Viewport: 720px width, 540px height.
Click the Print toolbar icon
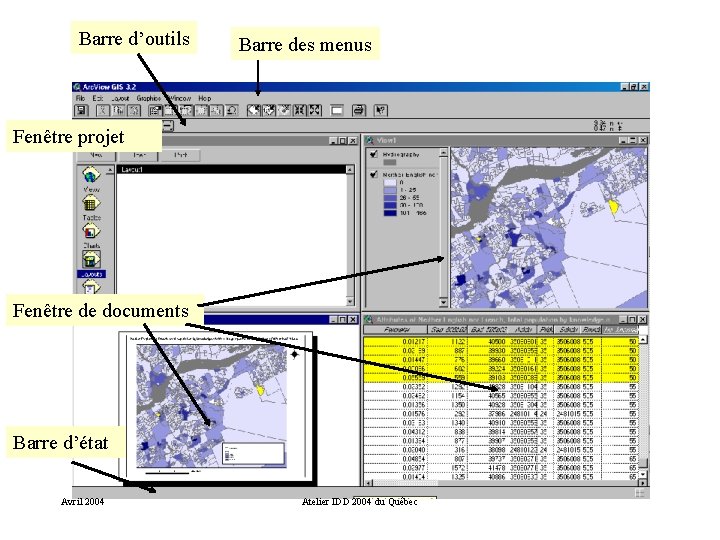[359, 110]
